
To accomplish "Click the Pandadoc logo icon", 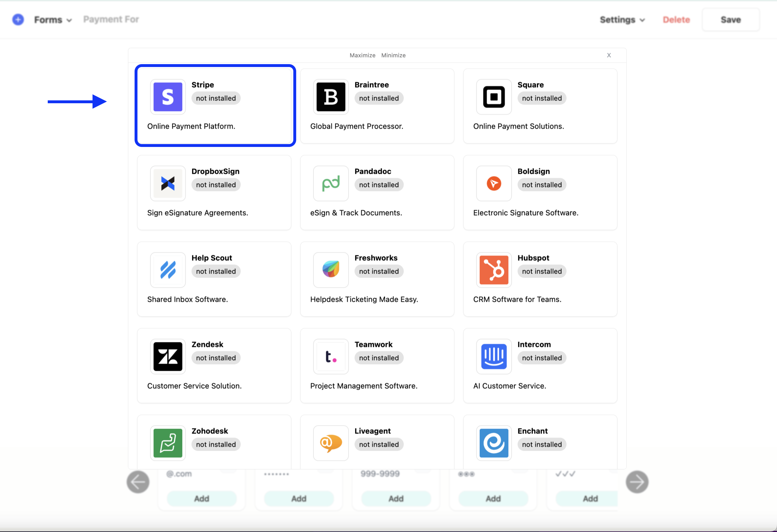I will (331, 183).
